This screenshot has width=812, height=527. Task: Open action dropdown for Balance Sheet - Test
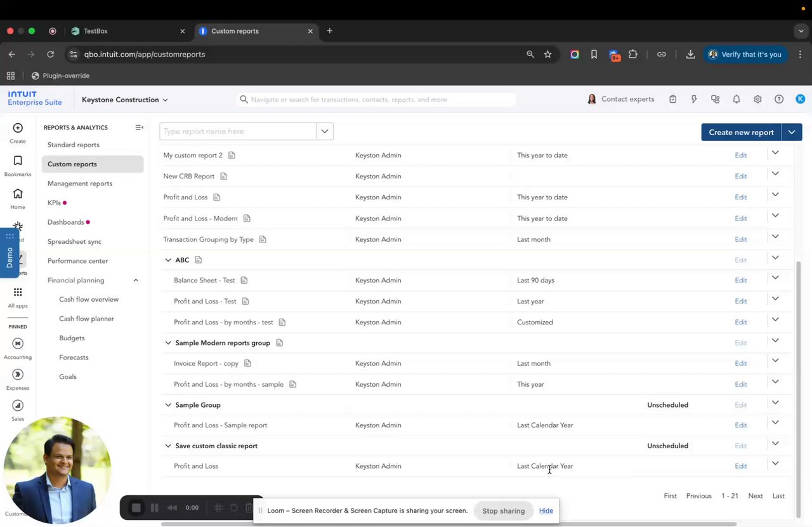click(775, 277)
